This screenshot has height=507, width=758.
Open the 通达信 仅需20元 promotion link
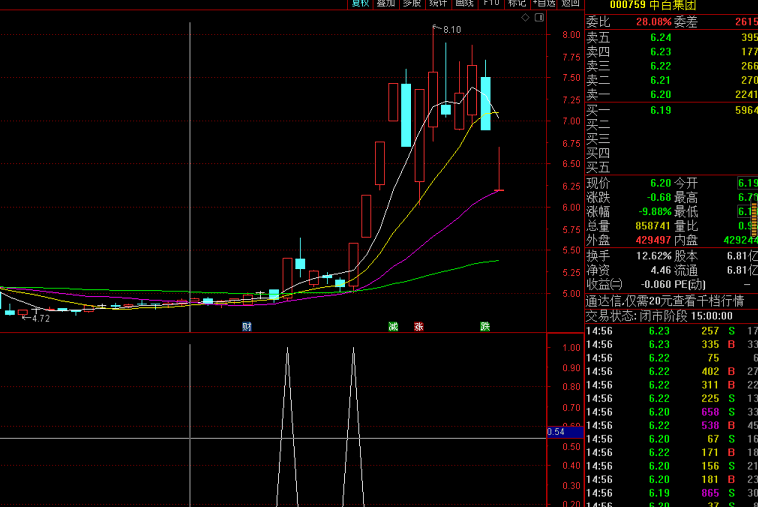(665, 301)
